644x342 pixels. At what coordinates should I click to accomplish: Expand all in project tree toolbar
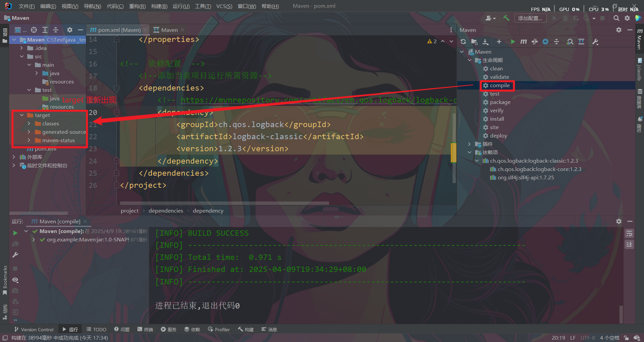coord(45,30)
